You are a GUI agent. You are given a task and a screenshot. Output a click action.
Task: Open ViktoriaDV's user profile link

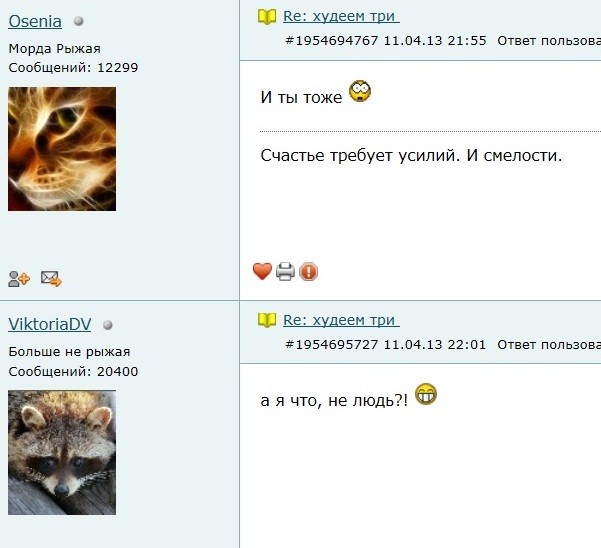49,325
